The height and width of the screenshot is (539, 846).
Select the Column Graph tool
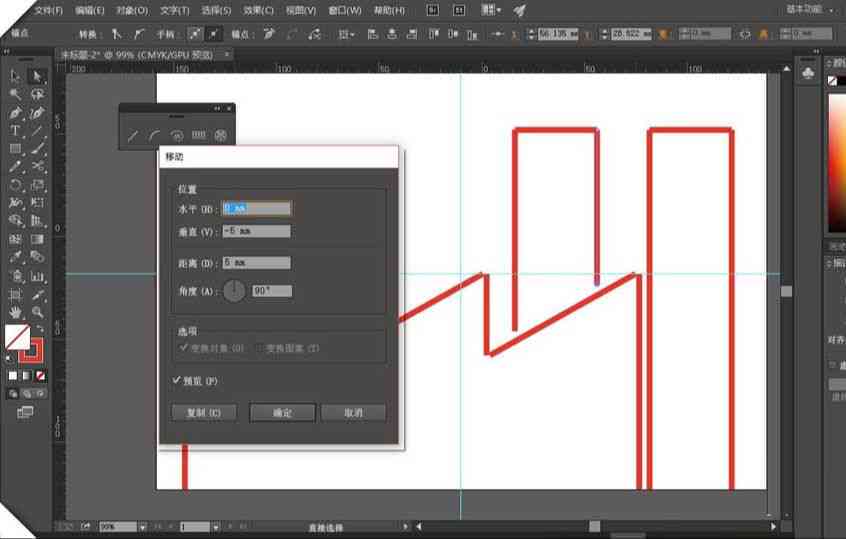pos(37,276)
